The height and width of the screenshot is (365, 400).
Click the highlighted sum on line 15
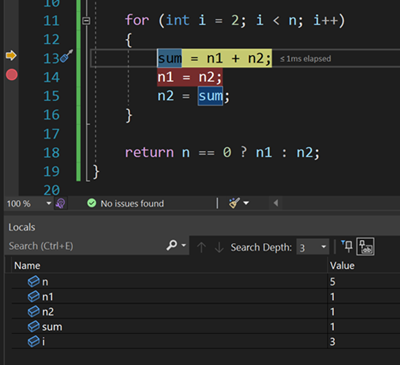(210, 96)
